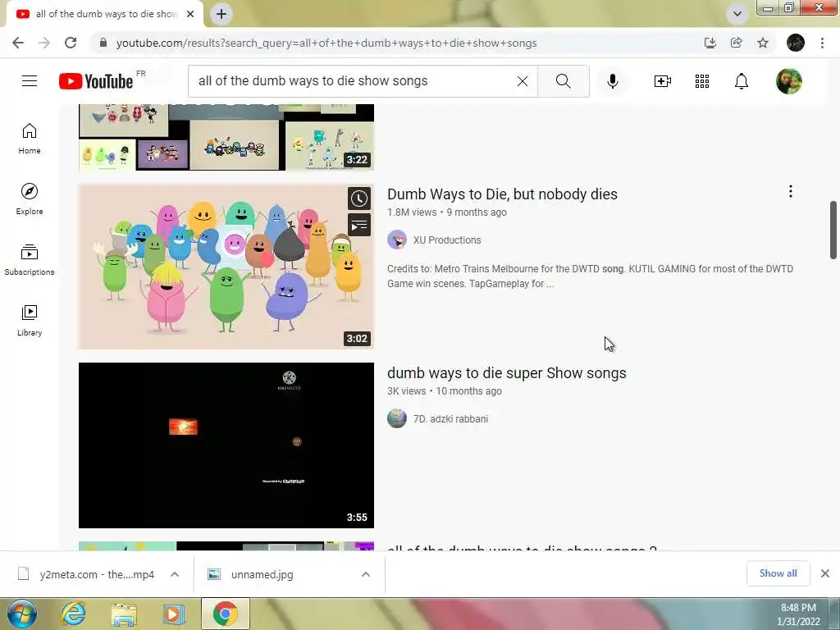This screenshot has height=630, width=840.
Task: Open three-dot menu for nobody dies video
Action: (x=790, y=191)
